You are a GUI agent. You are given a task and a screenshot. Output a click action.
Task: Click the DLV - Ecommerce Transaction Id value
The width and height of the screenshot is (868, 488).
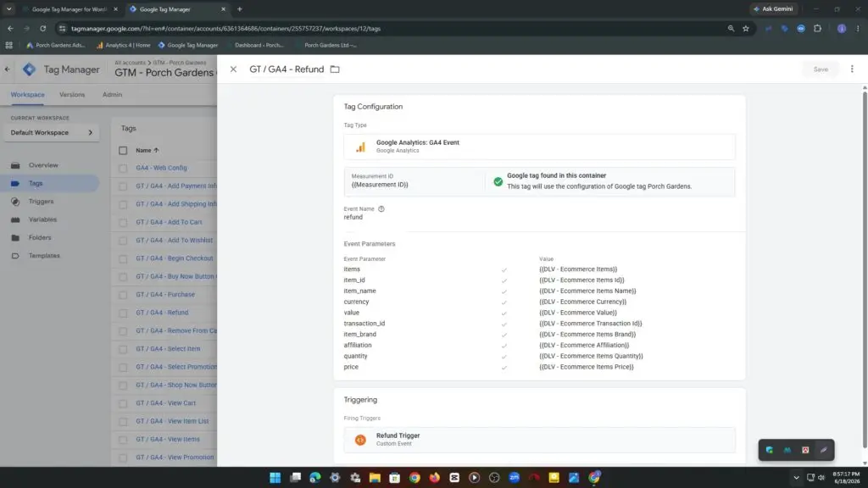click(590, 324)
